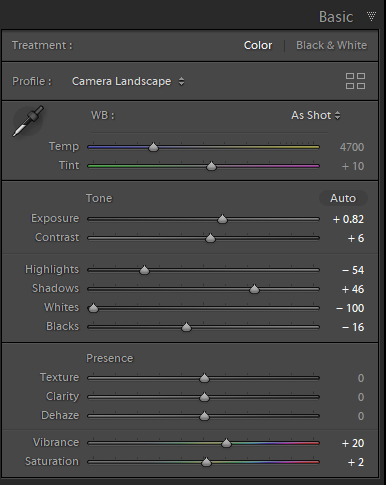Switch treatment to Black & White
This screenshot has height=485, width=386.
[x=331, y=45]
